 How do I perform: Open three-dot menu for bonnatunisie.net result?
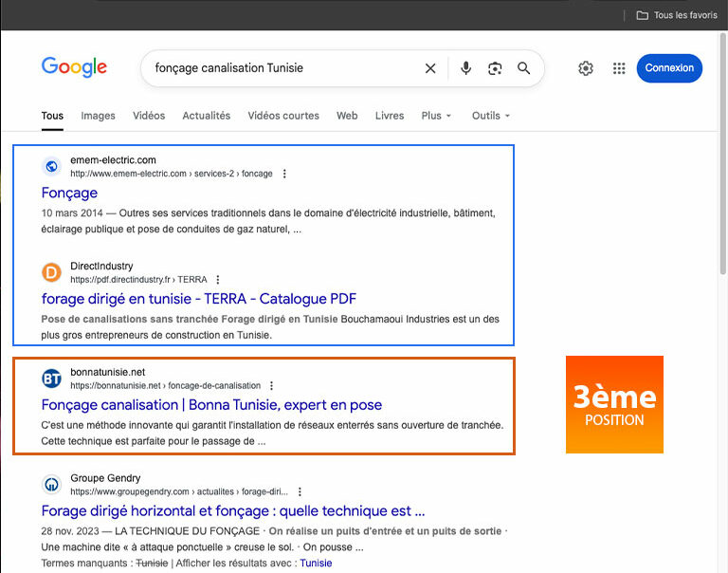[272, 386]
